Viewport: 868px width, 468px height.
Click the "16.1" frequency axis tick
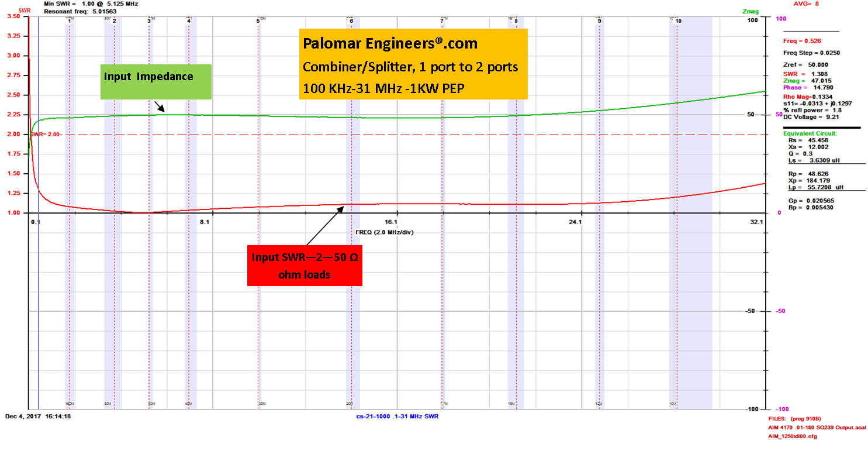pyautogui.click(x=391, y=222)
